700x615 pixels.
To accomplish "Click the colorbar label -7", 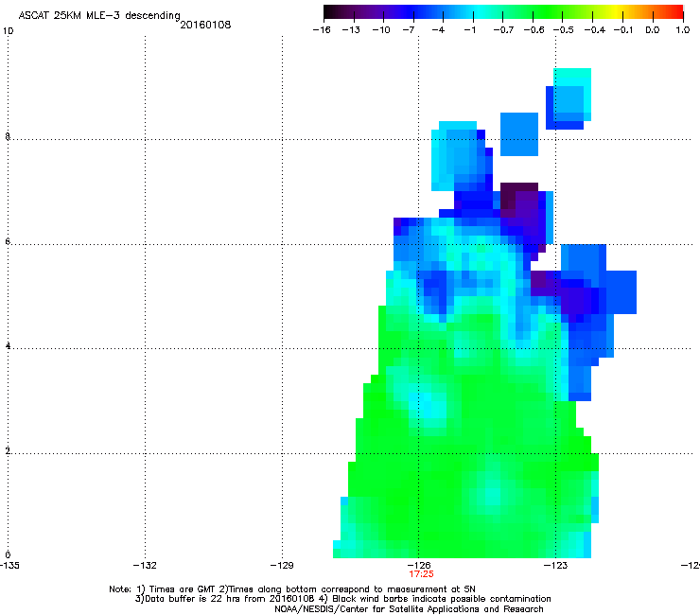I will [x=409, y=30].
